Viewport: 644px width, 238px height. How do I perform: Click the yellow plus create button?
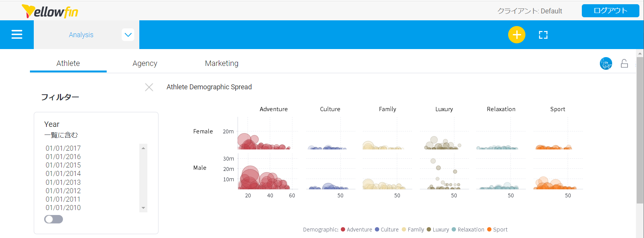517,35
